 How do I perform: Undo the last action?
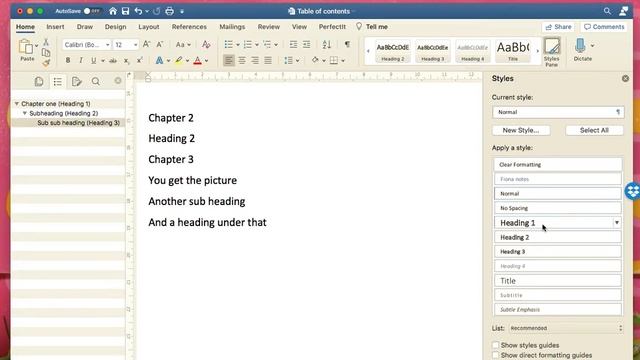(138, 11)
